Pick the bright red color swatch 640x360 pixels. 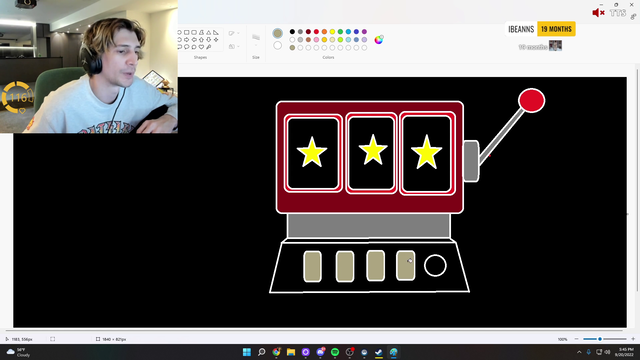316,31
